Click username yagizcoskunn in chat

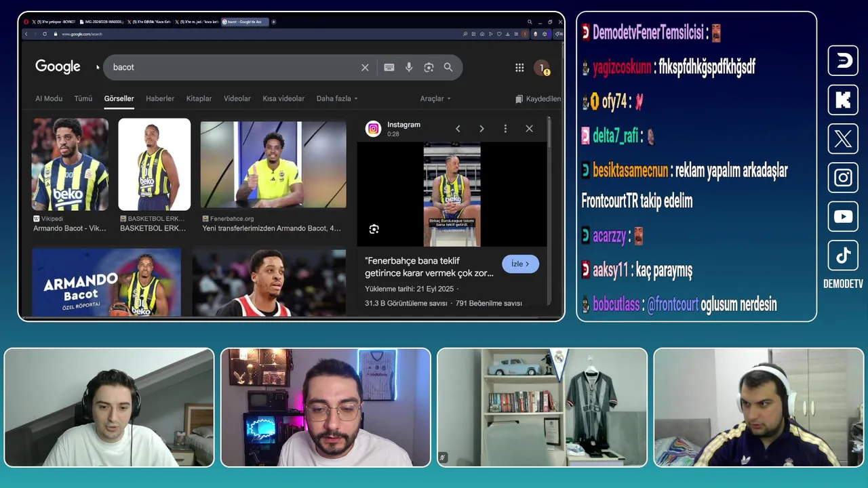click(x=622, y=67)
